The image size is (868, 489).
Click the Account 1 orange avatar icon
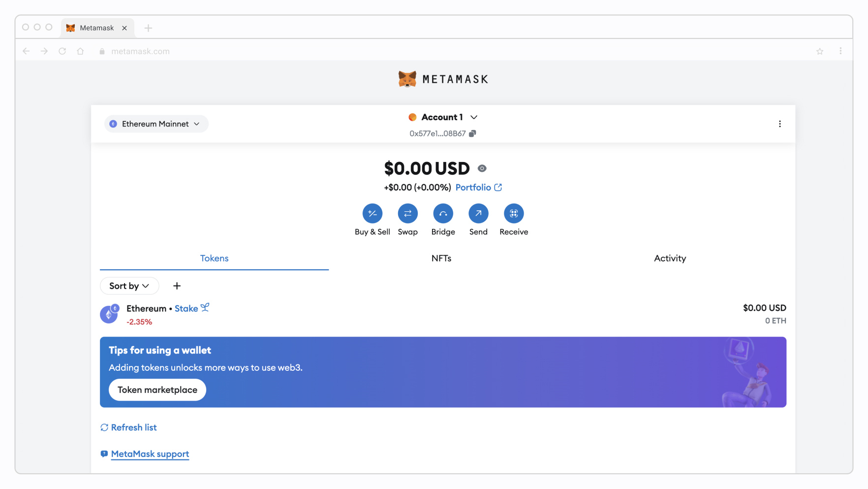click(412, 117)
